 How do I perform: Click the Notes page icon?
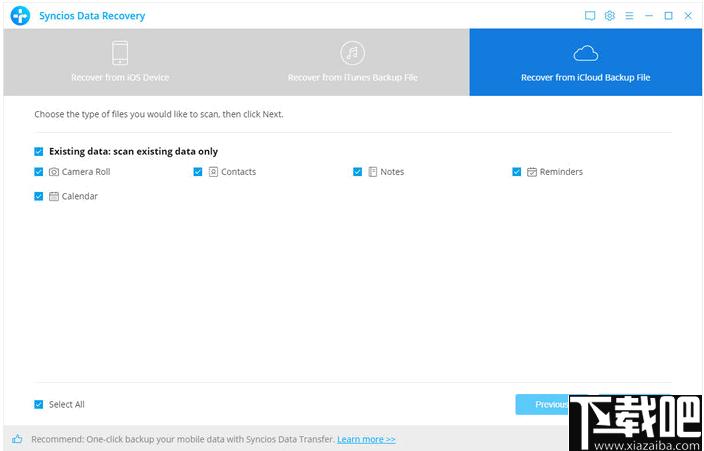pos(373,172)
